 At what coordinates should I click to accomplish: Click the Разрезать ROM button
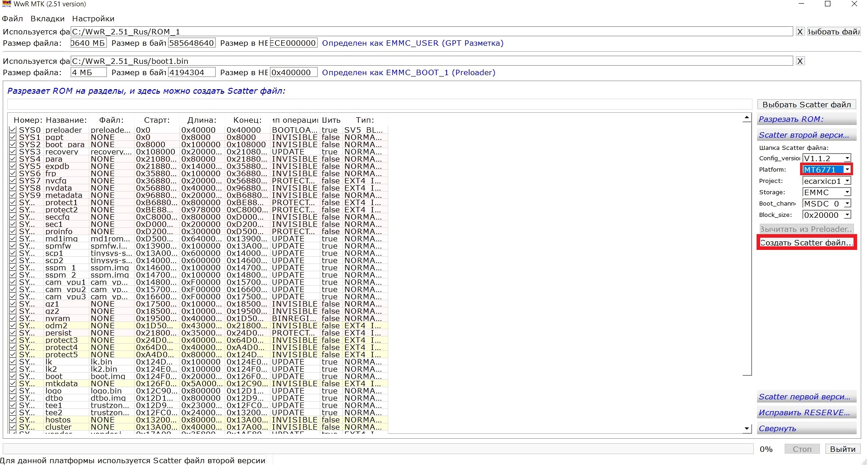[806, 119]
